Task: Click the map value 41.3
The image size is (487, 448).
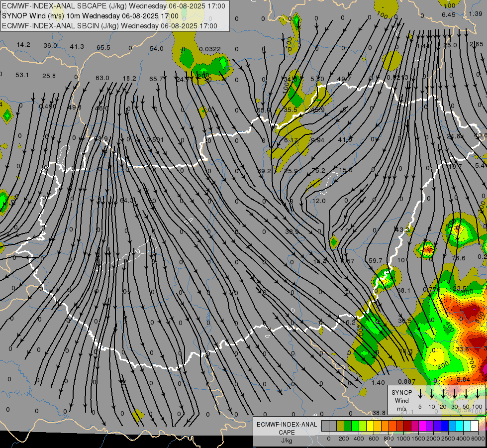Action: 77,47
